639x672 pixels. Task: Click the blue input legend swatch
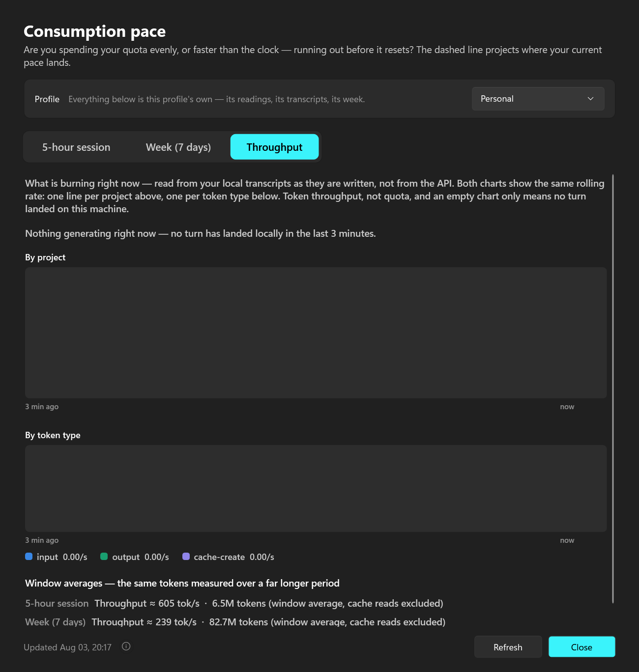coord(29,557)
